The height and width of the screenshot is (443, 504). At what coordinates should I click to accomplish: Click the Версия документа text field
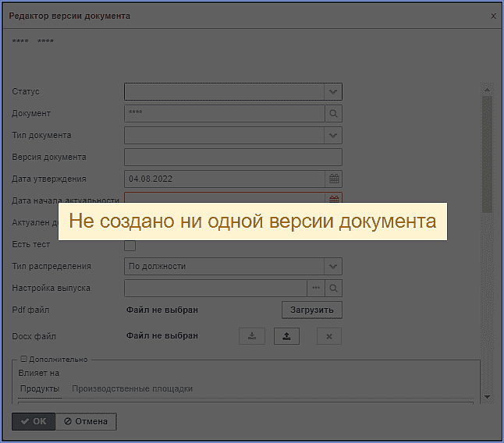click(233, 158)
